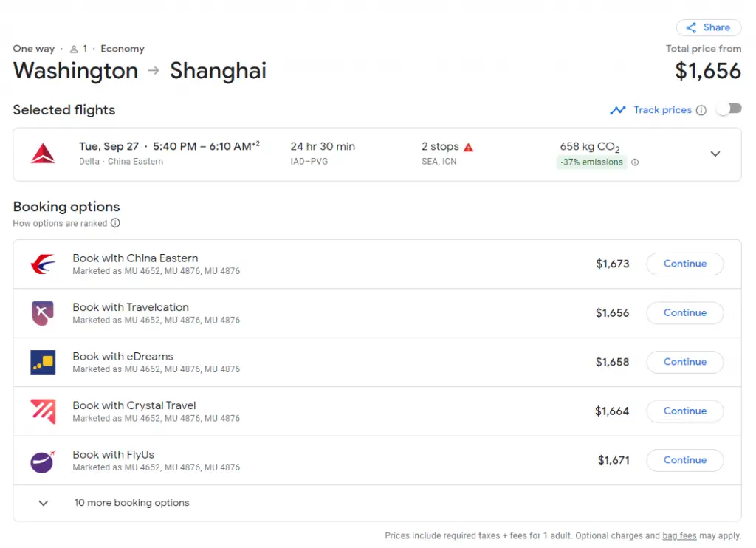Viewport: 756px width, 548px height.
Task: Select the China Eastern airline logo
Action: [43, 264]
